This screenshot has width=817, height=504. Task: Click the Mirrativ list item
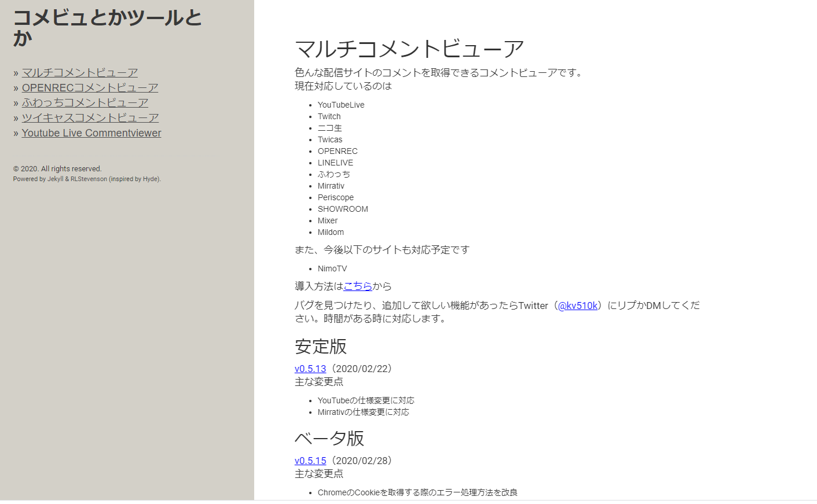[331, 186]
